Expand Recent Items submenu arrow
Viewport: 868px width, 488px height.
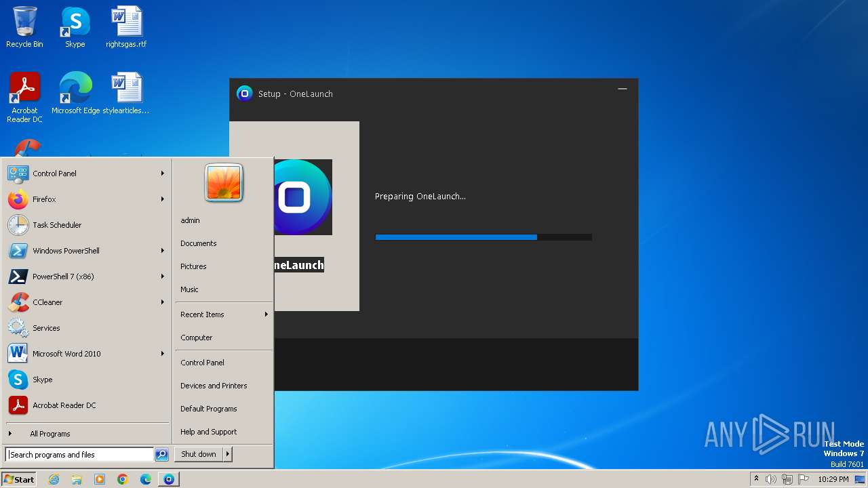267,314
